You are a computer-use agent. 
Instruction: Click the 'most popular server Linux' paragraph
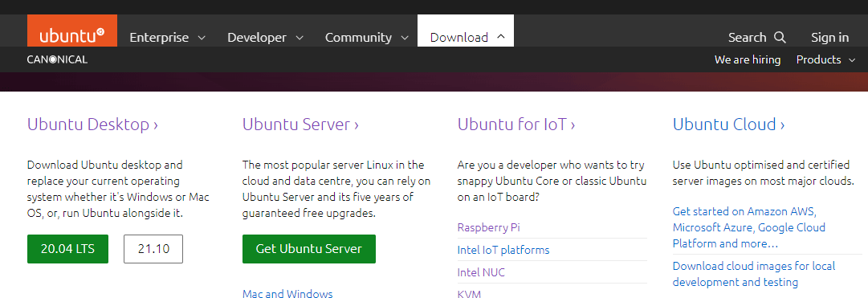click(x=336, y=189)
